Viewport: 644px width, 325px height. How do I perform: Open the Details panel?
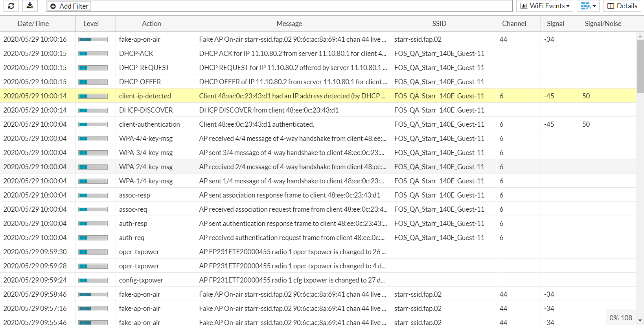click(x=622, y=6)
